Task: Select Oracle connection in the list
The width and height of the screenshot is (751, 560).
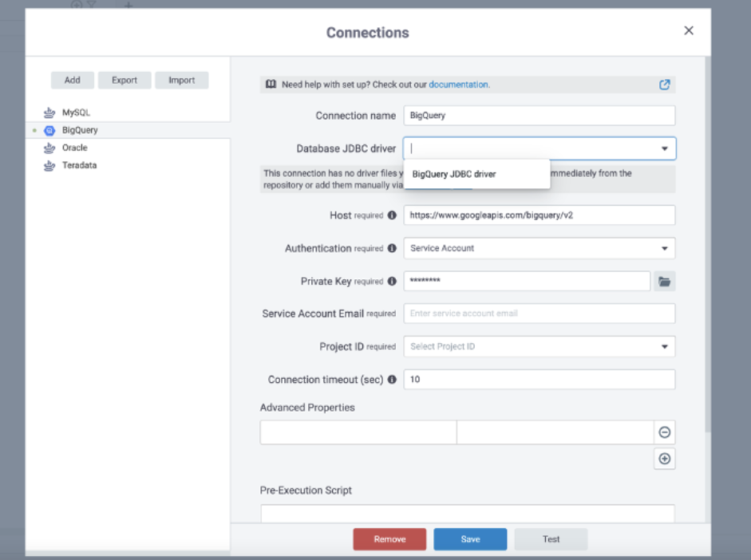Action: [x=128, y=148]
